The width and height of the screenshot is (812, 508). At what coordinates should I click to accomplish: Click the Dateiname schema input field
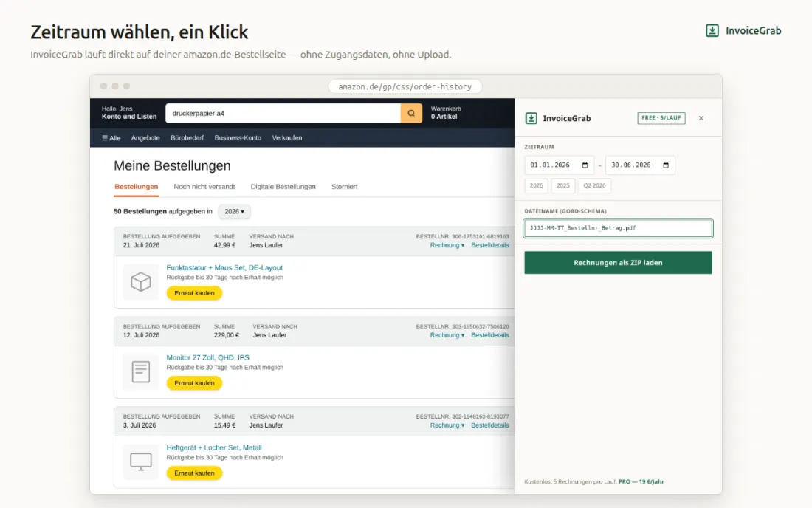pos(618,228)
